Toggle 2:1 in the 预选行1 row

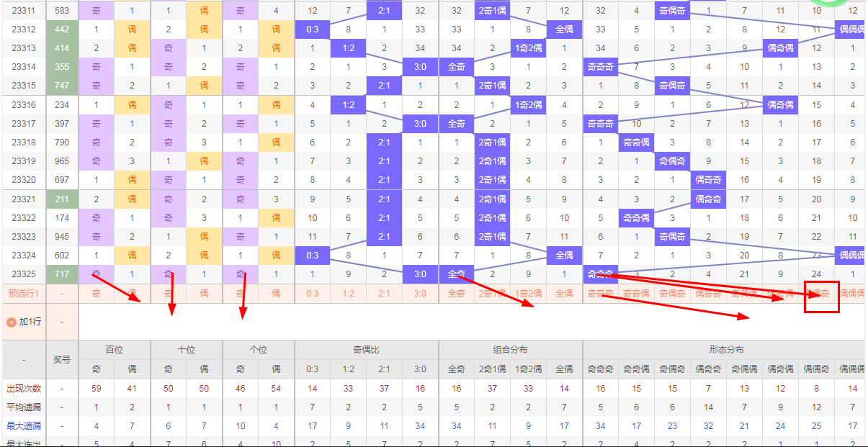tap(385, 294)
